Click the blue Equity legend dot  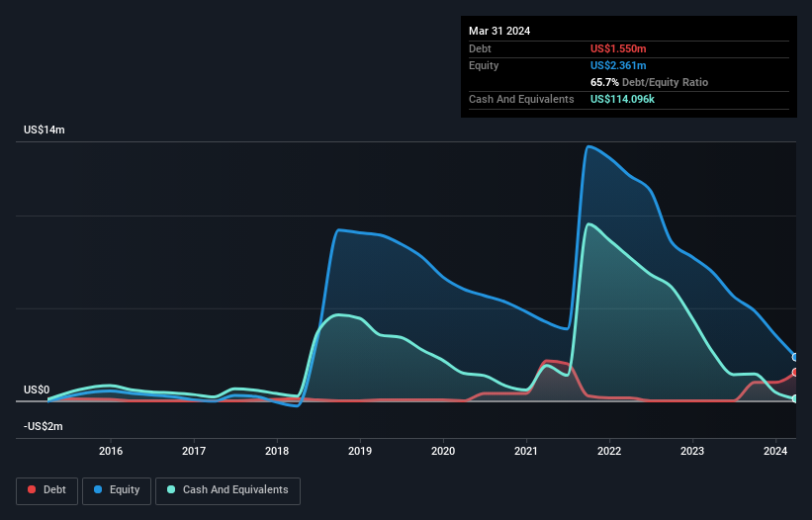tap(98, 489)
